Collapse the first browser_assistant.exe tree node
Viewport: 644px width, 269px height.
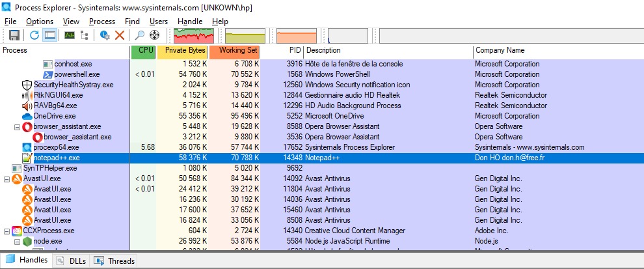[x=18, y=127]
